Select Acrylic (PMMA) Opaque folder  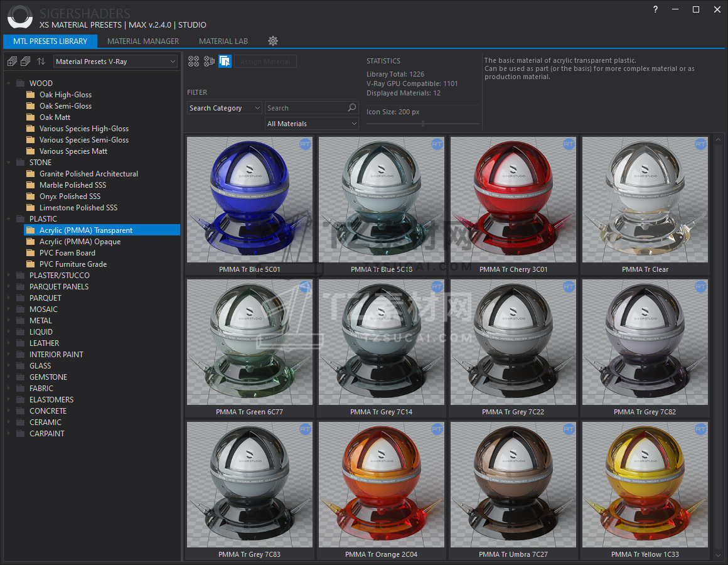[x=80, y=242]
